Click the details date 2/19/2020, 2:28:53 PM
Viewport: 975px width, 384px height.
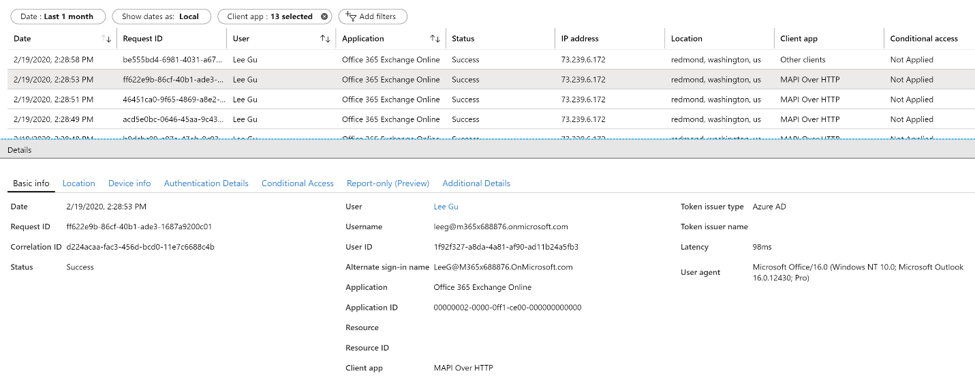[106, 206]
